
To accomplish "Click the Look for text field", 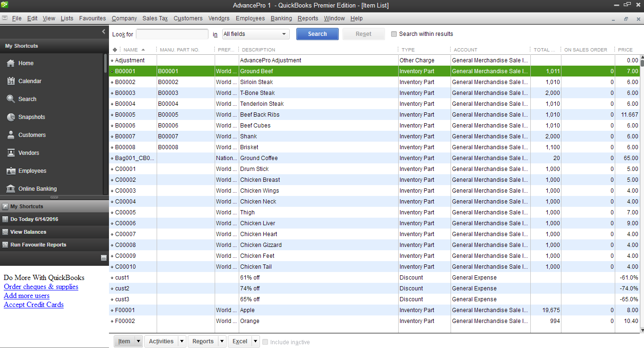I will click(x=172, y=34).
